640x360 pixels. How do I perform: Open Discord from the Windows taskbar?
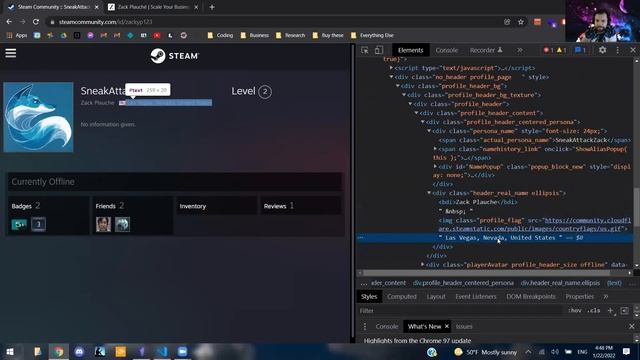coord(79,351)
